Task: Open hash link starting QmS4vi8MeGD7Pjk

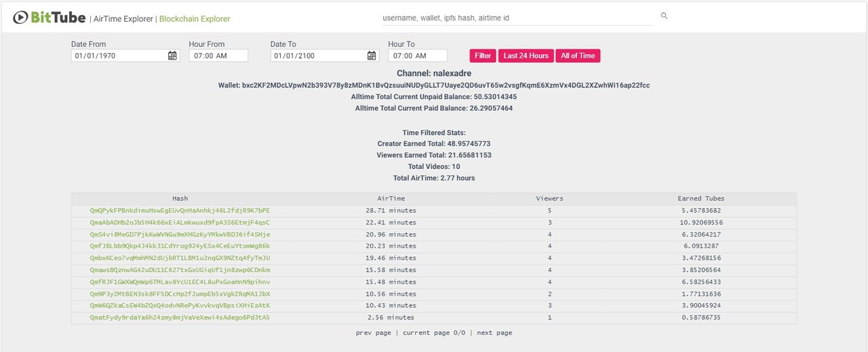Action: coord(180,234)
